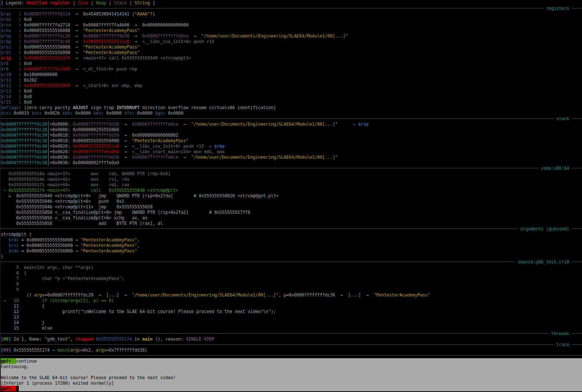The width and height of the screenshot is (582, 392).
Task: Click the 'Heap' legend entry
Action: pos(101,3)
